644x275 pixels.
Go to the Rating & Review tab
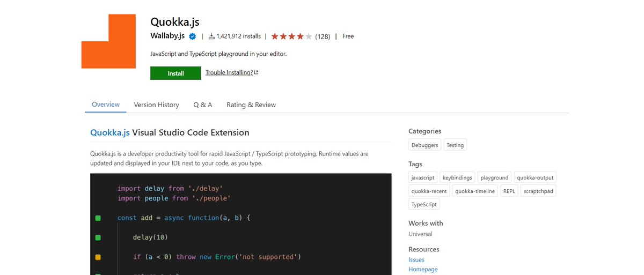coord(251,105)
